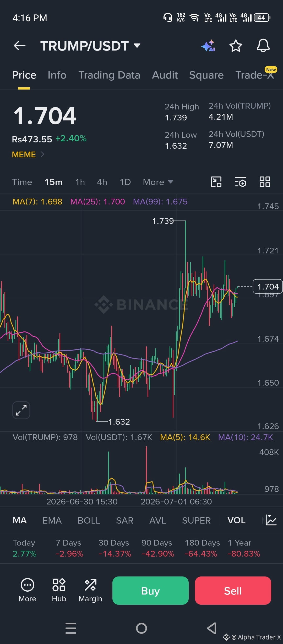Toggle the VOL sub-indicator
This screenshot has width=283, height=644.
(x=236, y=520)
